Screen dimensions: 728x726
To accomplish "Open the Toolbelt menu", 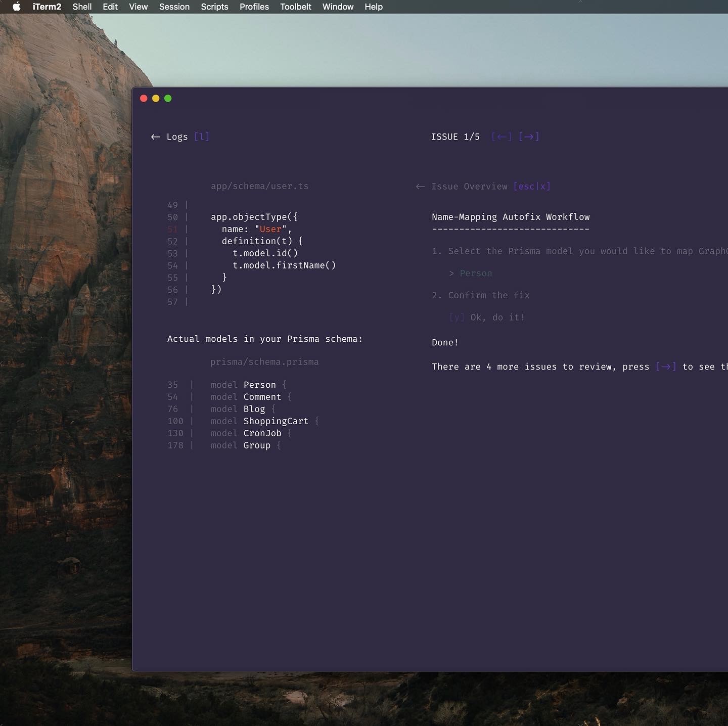I will click(296, 7).
